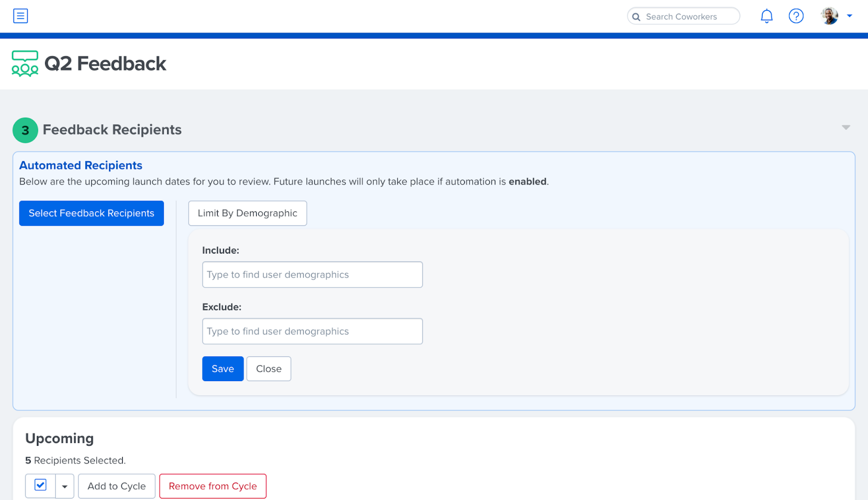
Task: Click Add to Cycle
Action: (x=117, y=486)
